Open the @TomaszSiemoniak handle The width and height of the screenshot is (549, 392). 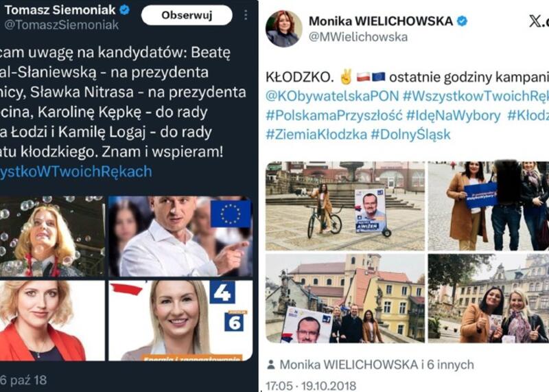(x=62, y=25)
